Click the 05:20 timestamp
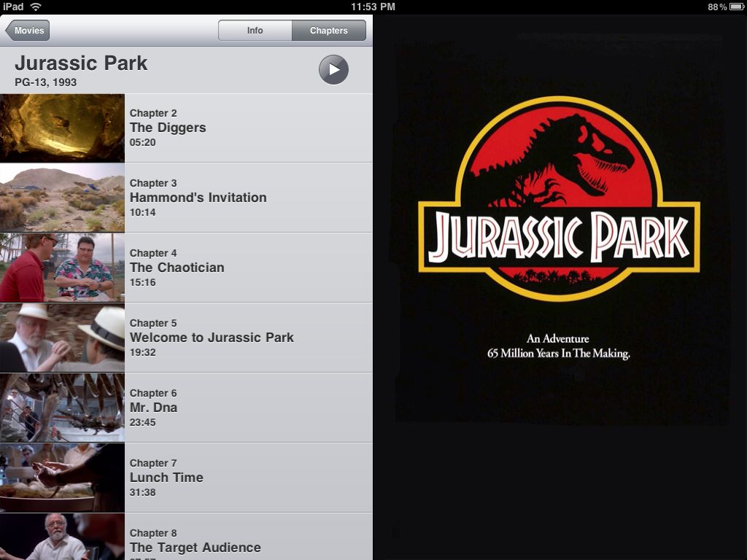This screenshot has height=560, width=747. (142, 142)
